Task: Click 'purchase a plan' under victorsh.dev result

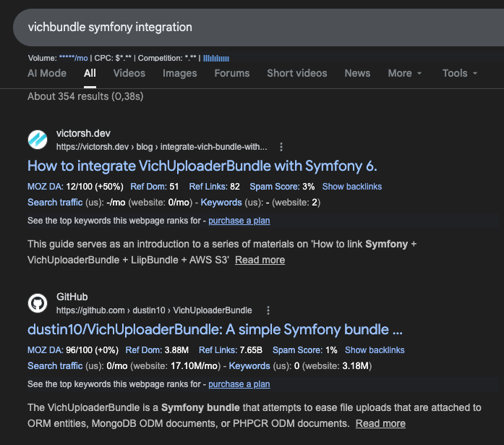Action: (239, 221)
